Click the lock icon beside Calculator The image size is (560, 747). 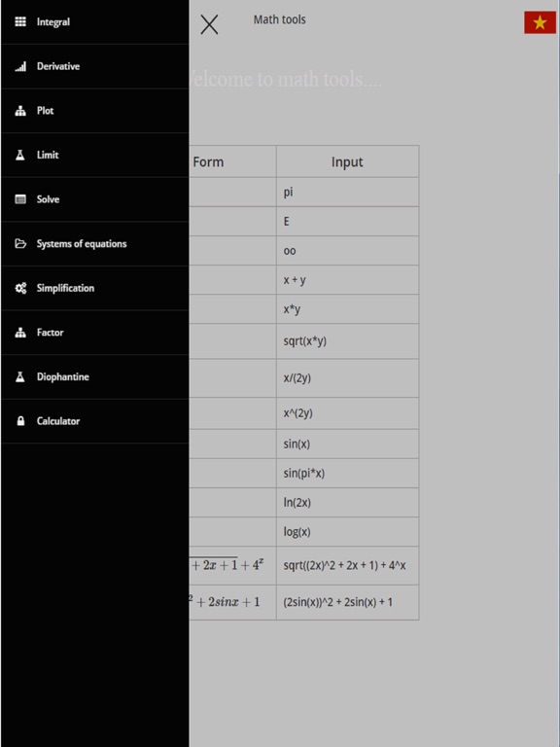pos(20,420)
